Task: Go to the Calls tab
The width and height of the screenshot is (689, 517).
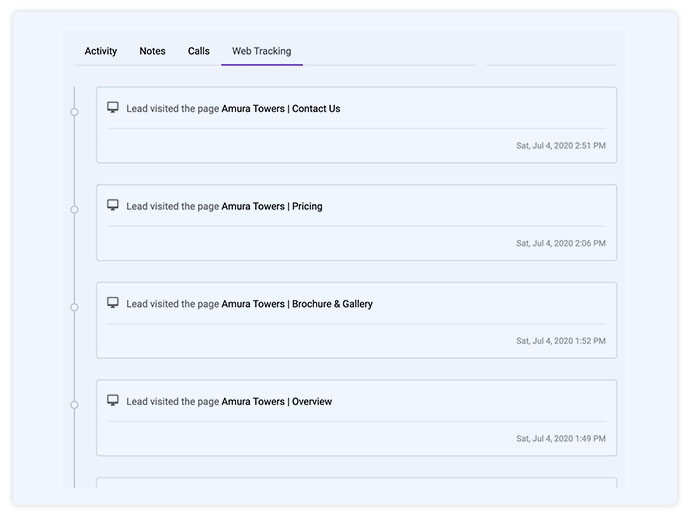Action: (x=199, y=51)
